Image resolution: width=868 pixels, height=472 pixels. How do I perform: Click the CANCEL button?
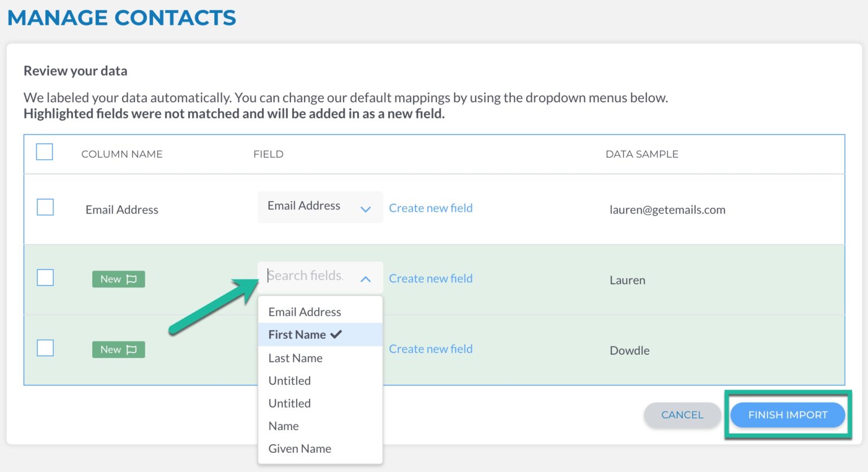pyautogui.click(x=682, y=415)
